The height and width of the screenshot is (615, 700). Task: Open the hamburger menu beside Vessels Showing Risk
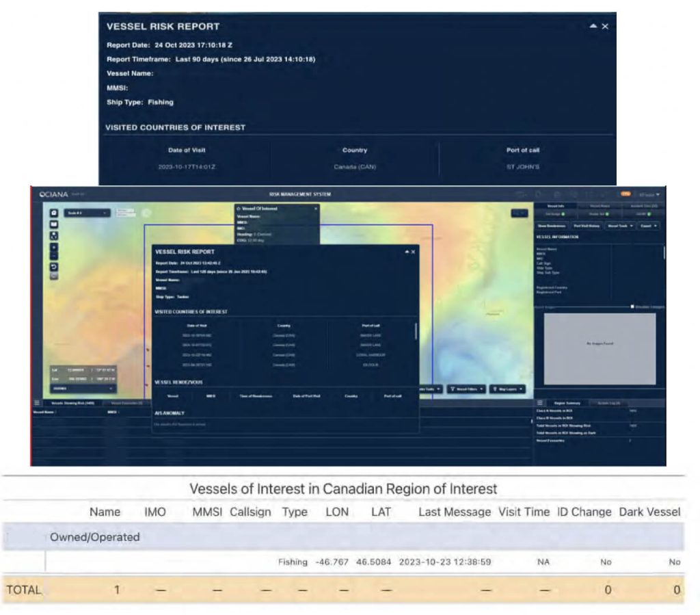click(37, 403)
